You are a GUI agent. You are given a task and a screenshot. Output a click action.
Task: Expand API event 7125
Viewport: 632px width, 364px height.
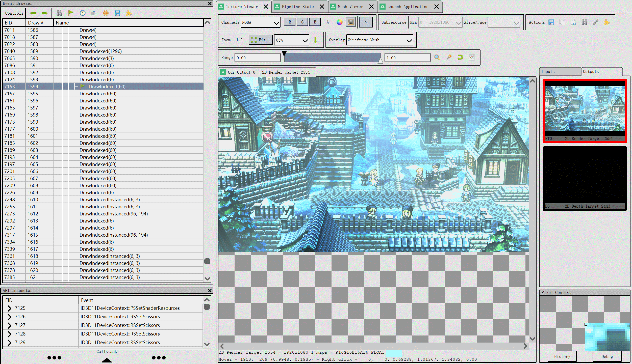point(9,308)
